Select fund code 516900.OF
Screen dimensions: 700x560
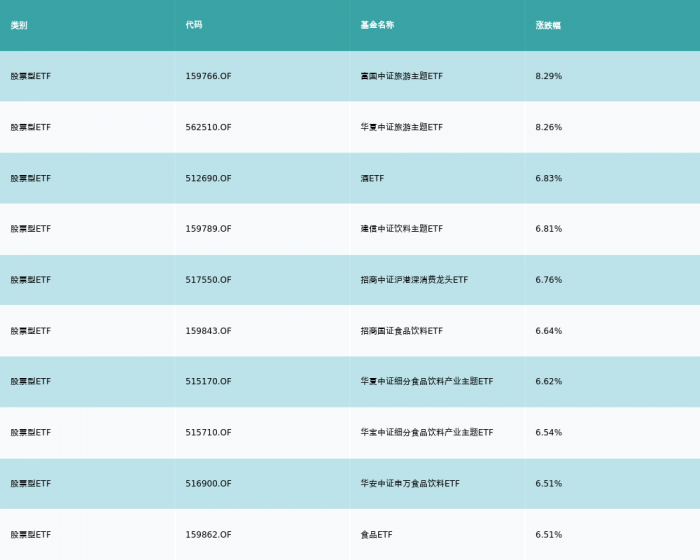[x=208, y=484]
